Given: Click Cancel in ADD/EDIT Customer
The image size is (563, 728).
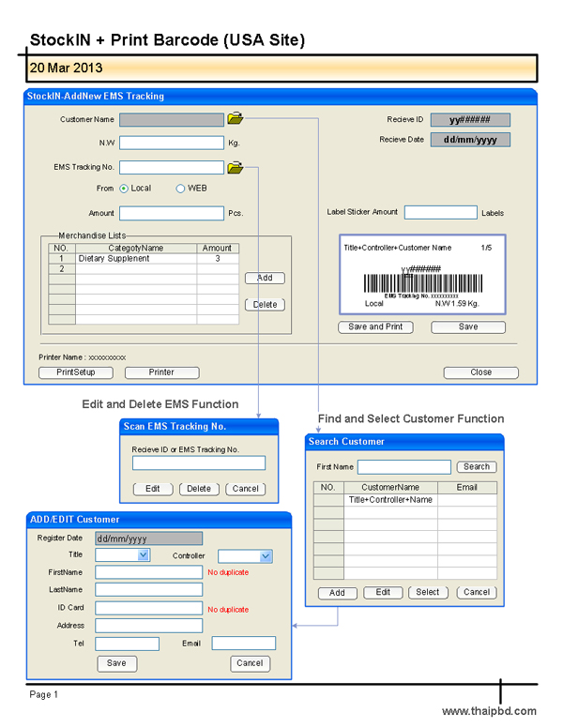Looking at the screenshot, I should [x=250, y=663].
